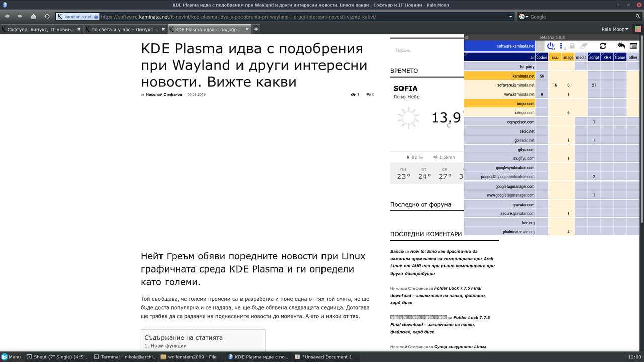Viewport: 644px width, 362px height.
Task: Open author link Николай Стефанов under title
Action: 164,94
